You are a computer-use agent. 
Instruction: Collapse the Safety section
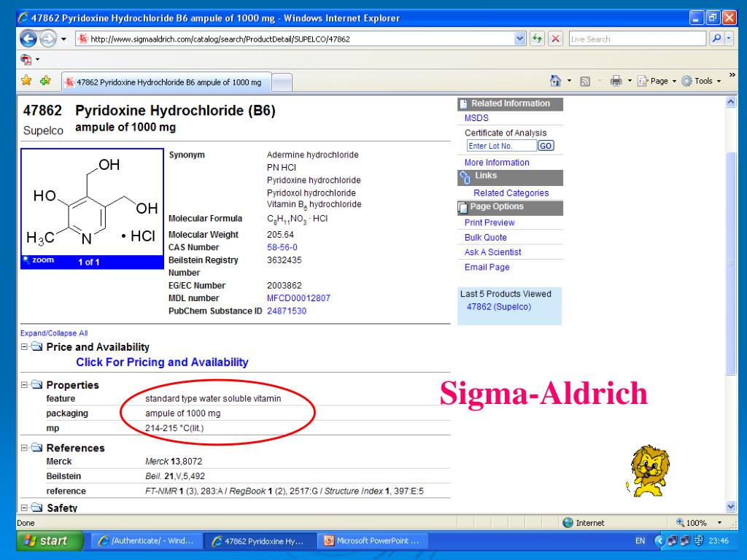pos(24,507)
